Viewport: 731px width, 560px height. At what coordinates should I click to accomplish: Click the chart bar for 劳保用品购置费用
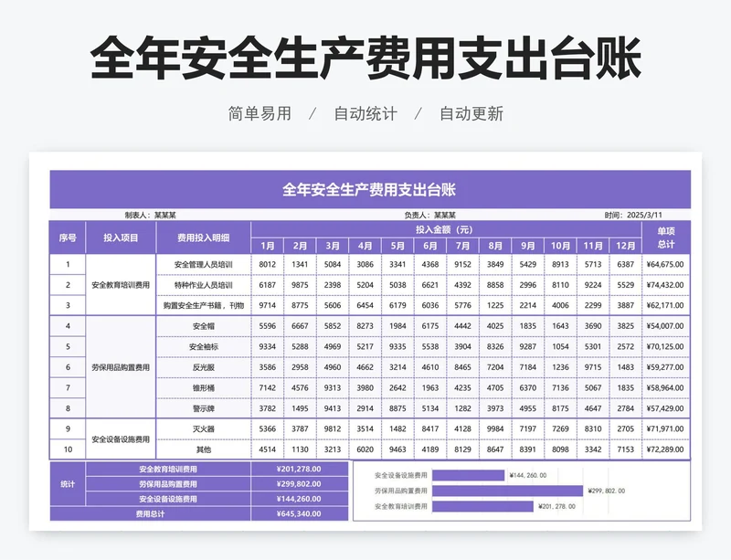pyautogui.click(x=508, y=491)
